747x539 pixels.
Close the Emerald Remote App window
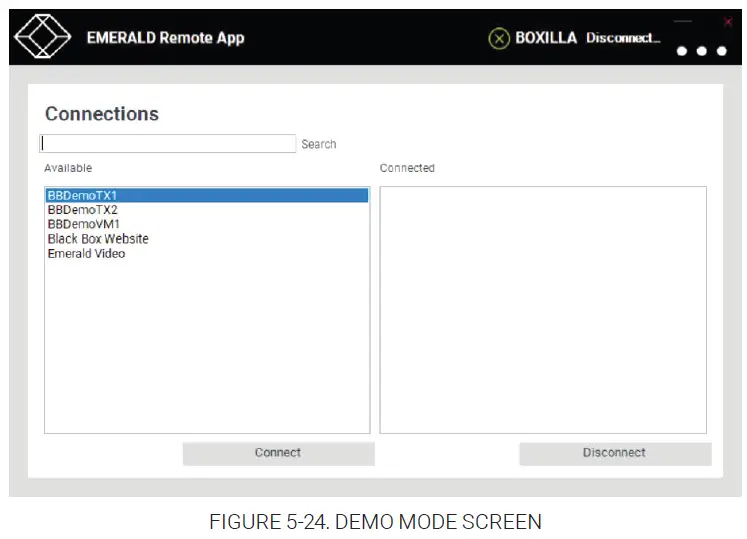(727, 21)
